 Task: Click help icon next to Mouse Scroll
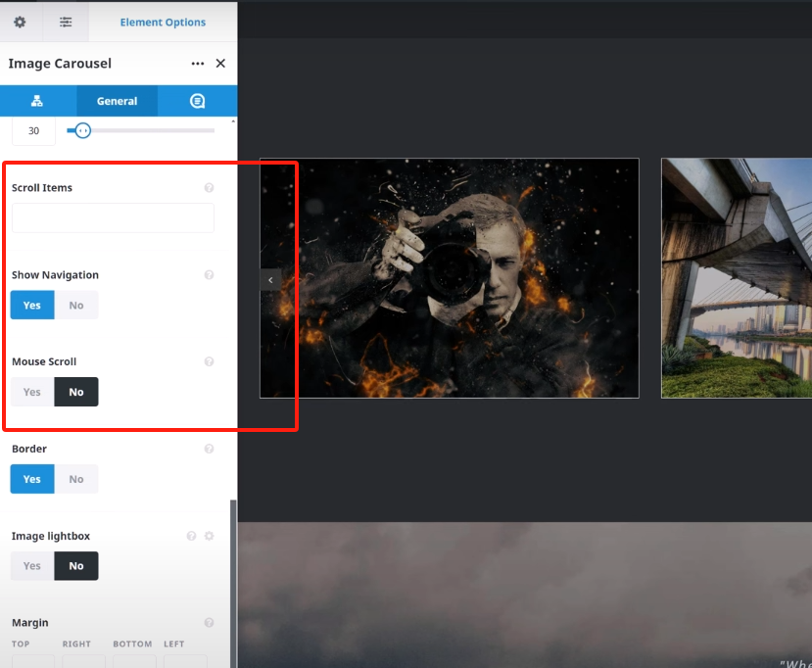click(x=209, y=361)
